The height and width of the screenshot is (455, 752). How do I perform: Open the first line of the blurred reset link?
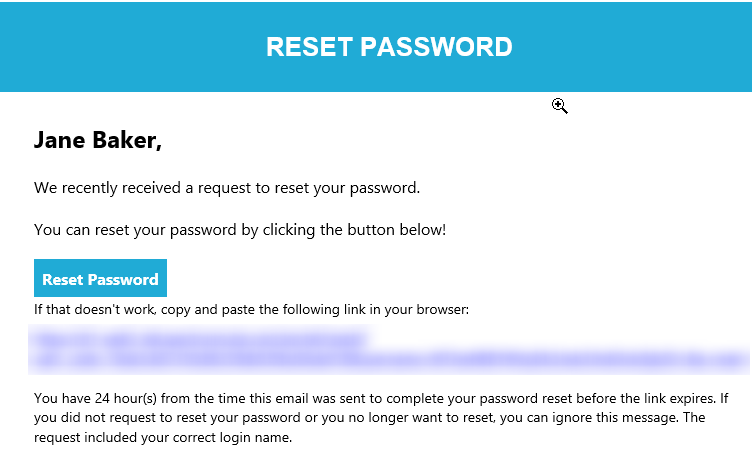click(x=200, y=340)
